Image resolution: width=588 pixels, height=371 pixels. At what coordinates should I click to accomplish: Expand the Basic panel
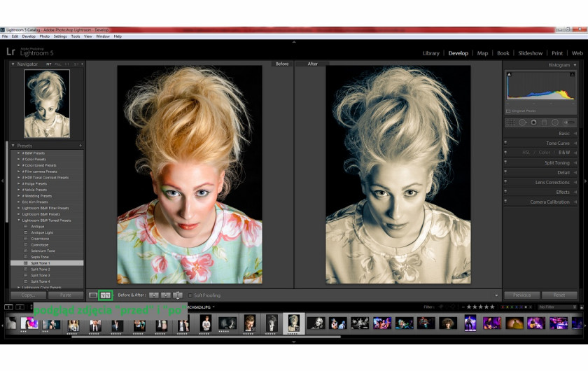(575, 133)
